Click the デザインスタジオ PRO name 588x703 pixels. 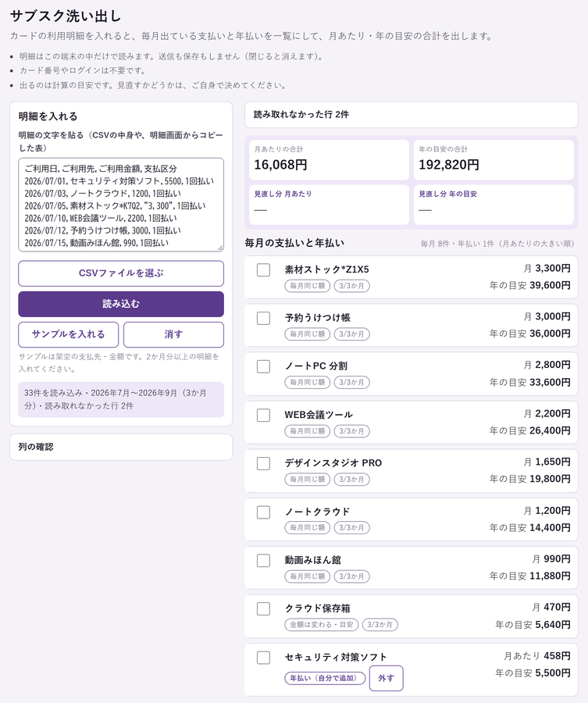tap(333, 463)
